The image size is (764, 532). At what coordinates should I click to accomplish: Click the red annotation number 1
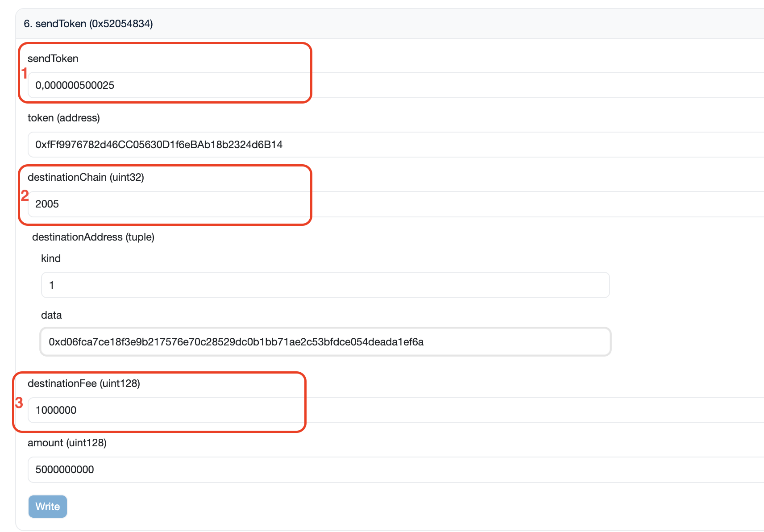click(25, 73)
